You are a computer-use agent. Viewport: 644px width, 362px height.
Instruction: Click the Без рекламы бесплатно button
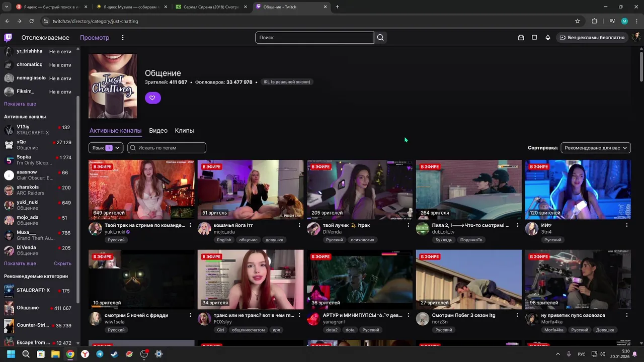point(592,38)
